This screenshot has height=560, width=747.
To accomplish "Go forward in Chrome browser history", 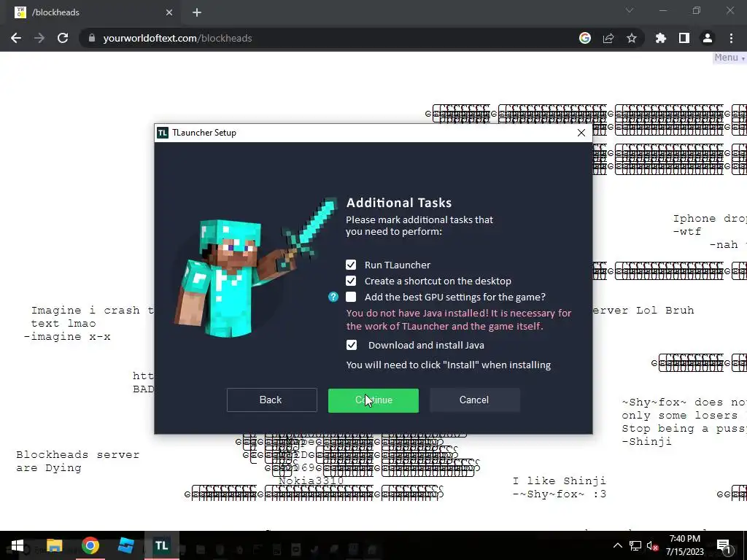I will tap(39, 38).
